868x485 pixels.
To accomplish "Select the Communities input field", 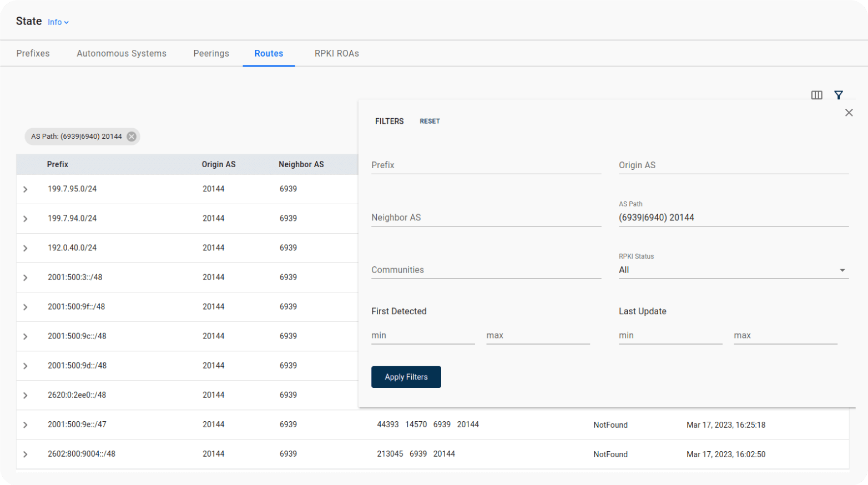I will 486,270.
